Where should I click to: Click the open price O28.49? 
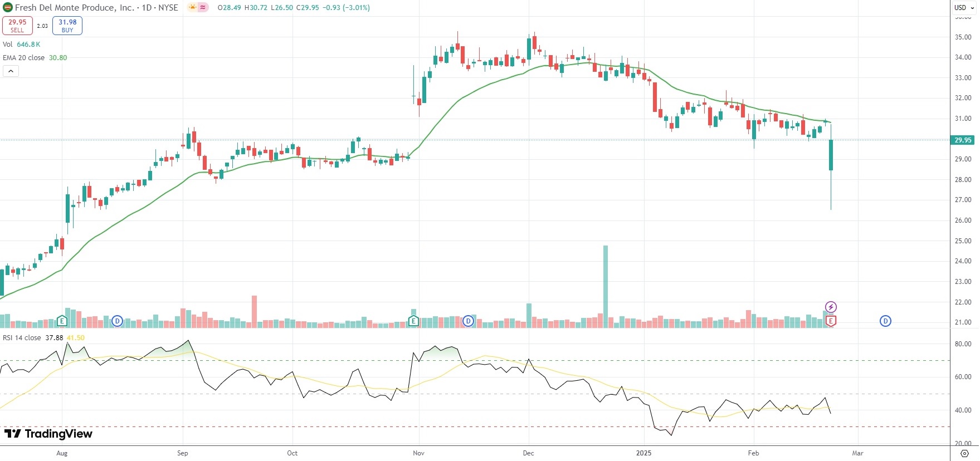[230, 8]
